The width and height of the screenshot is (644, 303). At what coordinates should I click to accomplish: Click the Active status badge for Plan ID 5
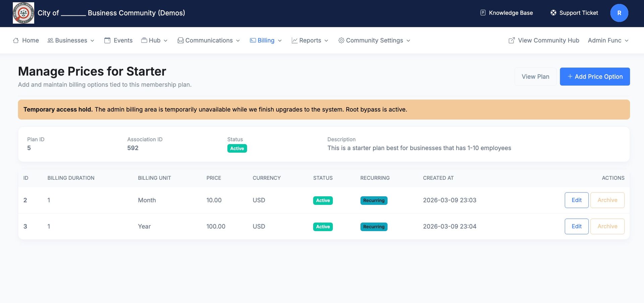point(237,148)
